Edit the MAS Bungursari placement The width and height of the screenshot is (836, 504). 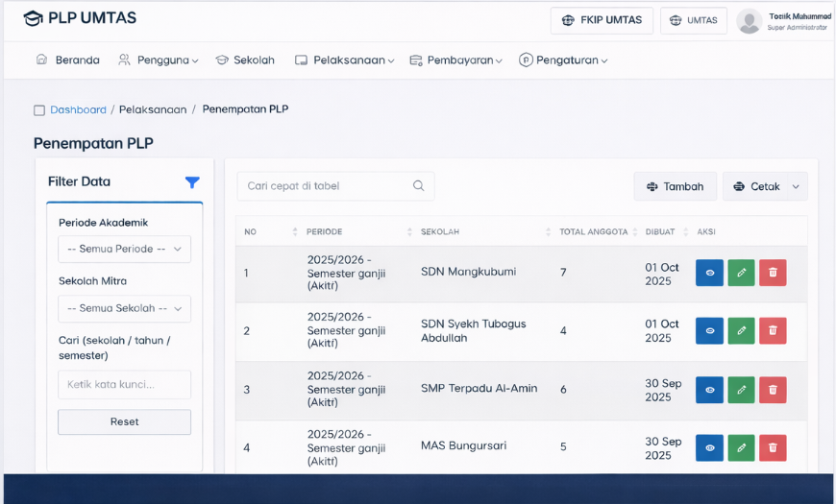[x=741, y=448]
